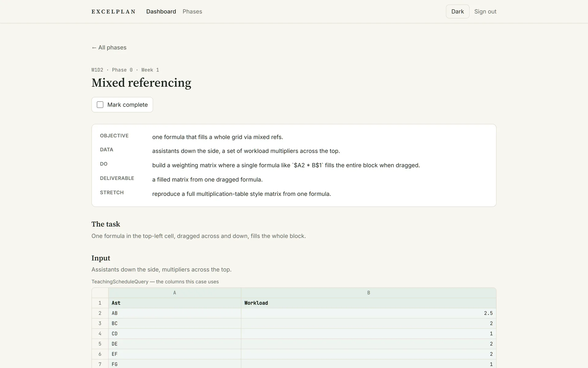Select row 3 header number
Image resolution: width=588 pixels, height=368 pixels.
[100, 324]
